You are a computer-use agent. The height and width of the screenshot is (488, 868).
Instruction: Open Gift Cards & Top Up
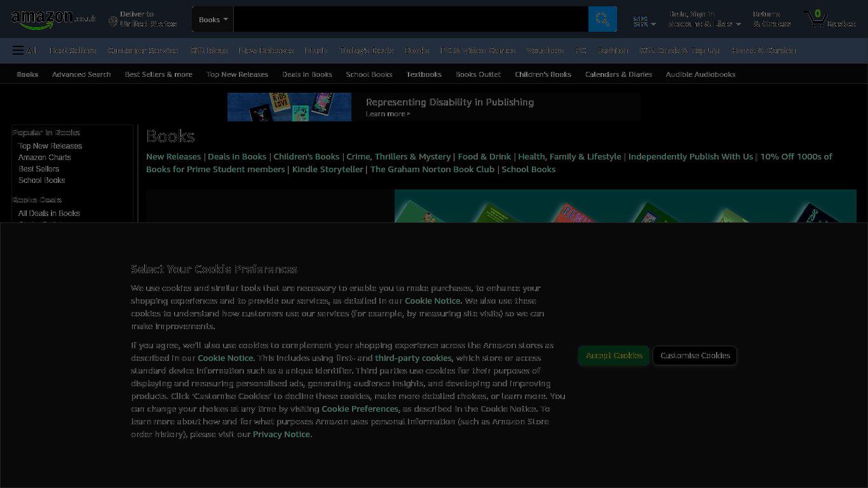tap(679, 50)
